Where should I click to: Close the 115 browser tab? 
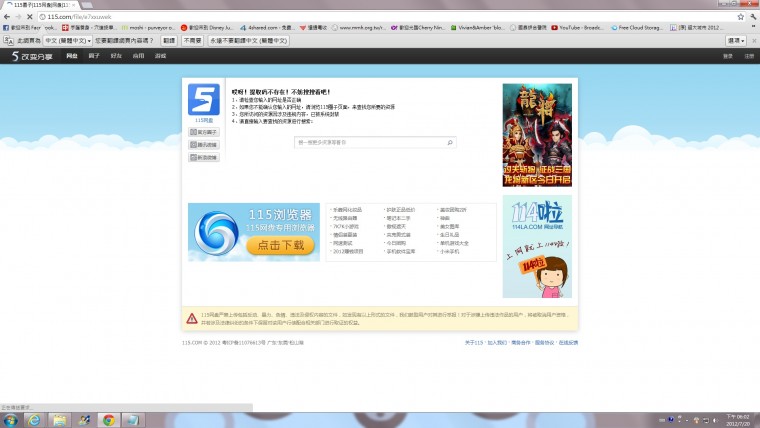(74, 5)
